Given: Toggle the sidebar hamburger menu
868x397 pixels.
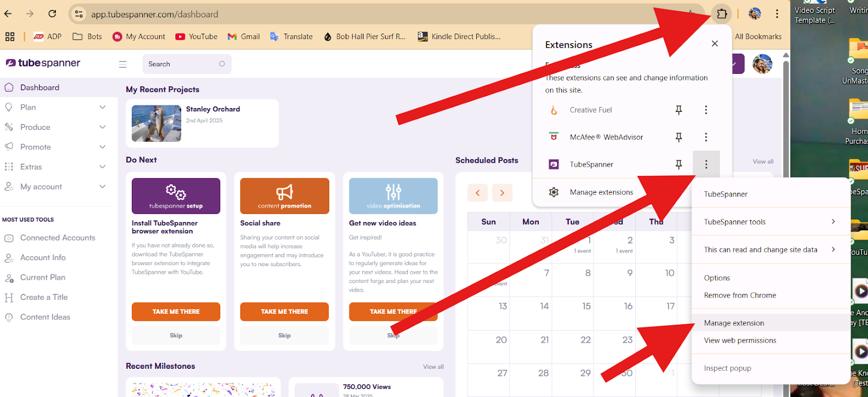Looking at the screenshot, I should pyautogui.click(x=123, y=64).
